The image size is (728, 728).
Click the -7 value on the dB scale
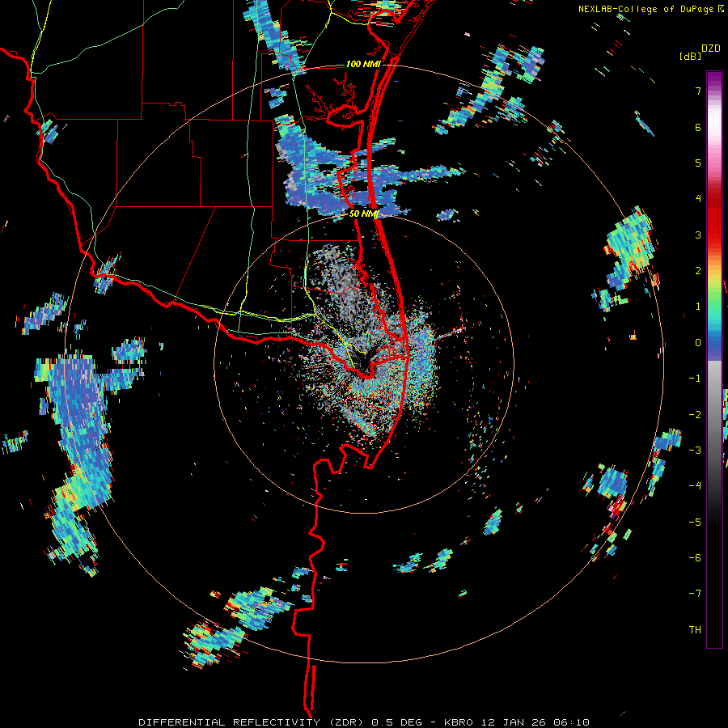tap(695, 594)
